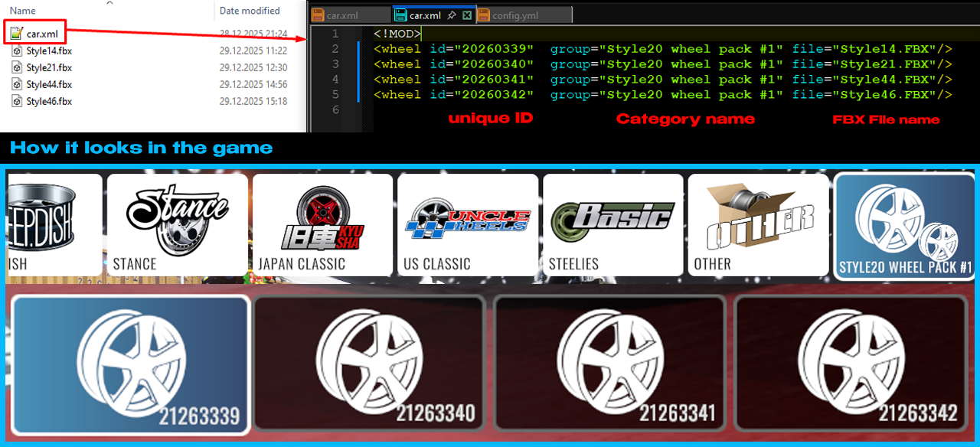Click id value "20260340" in the code
Viewport: 980px width, 447px height.
point(494,64)
